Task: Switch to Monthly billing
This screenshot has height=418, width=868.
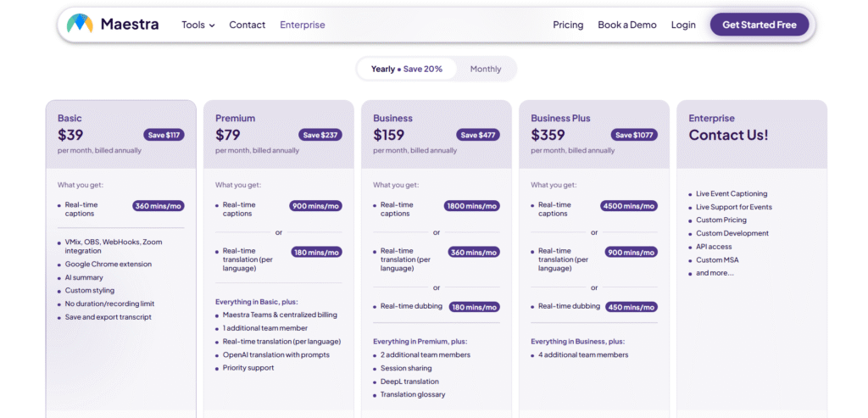Action: tap(486, 70)
